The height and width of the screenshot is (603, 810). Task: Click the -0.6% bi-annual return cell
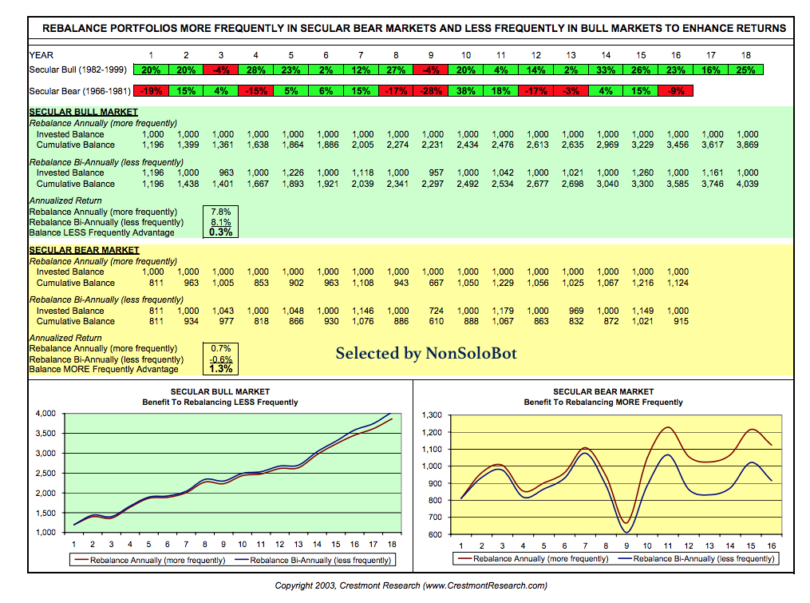pyautogui.click(x=221, y=359)
